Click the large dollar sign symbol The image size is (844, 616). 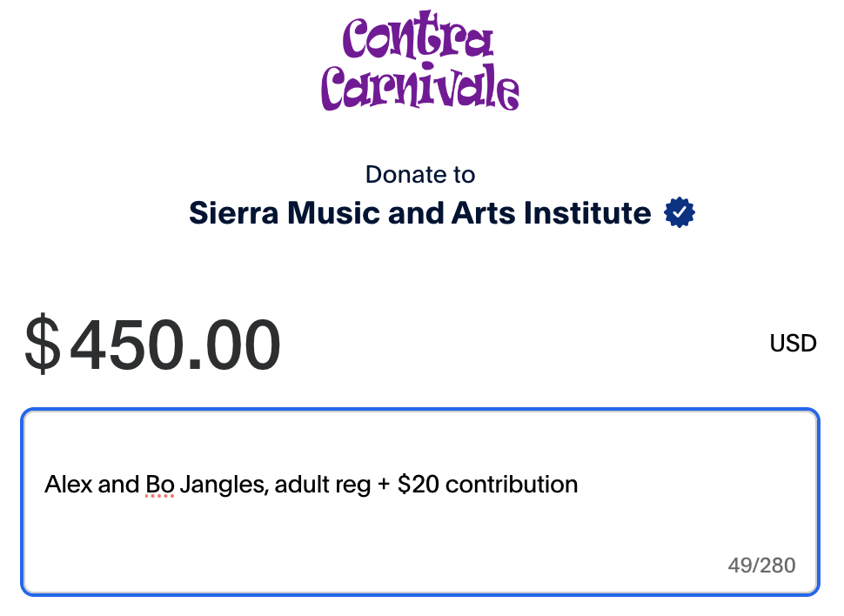pyautogui.click(x=43, y=345)
